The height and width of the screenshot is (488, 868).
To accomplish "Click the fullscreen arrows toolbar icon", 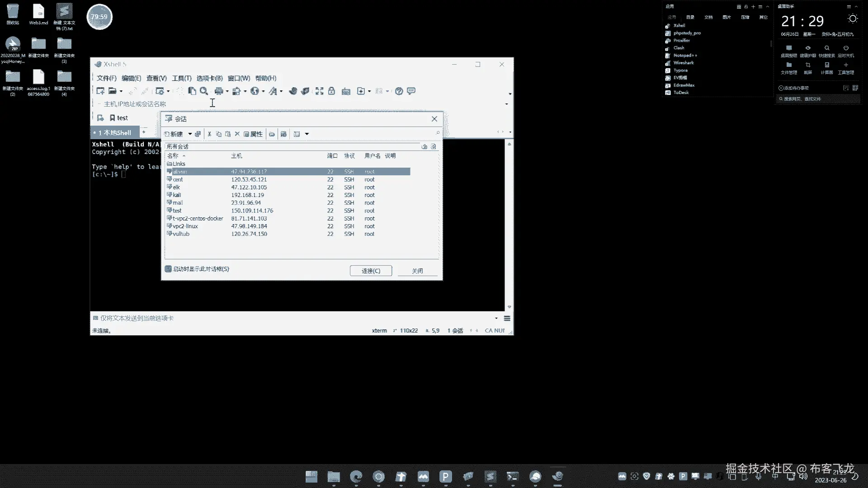I will pos(319,91).
